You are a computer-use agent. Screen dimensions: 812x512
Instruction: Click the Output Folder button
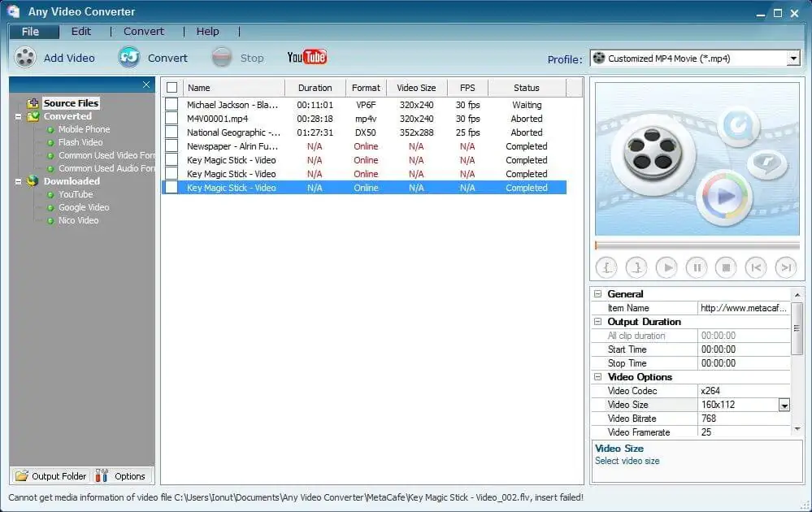pyautogui.click(x=50, y=476)
